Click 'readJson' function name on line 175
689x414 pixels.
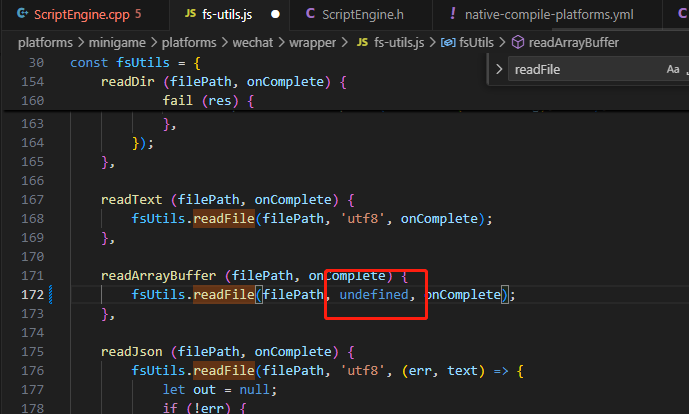point(131,352)
